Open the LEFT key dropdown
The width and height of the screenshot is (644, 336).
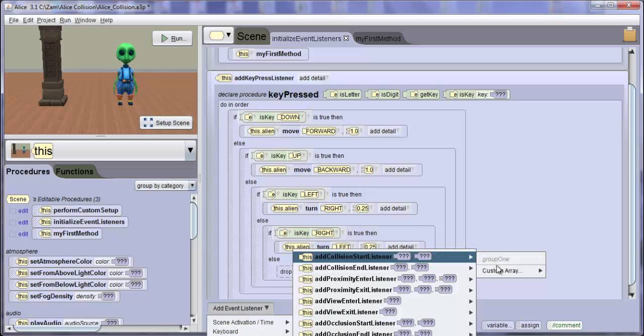pos(311,195)
